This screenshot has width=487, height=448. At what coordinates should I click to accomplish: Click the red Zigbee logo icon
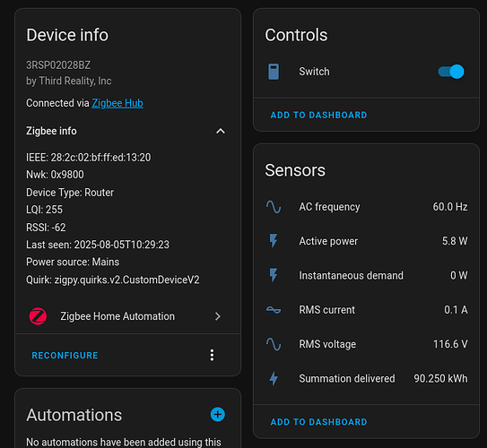click(x=38, y=316)
